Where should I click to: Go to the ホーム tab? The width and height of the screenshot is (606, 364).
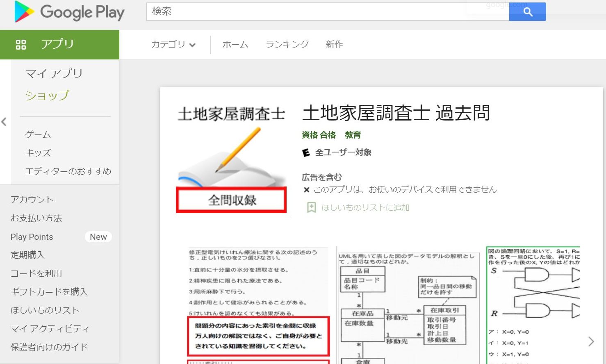point(235,44)
